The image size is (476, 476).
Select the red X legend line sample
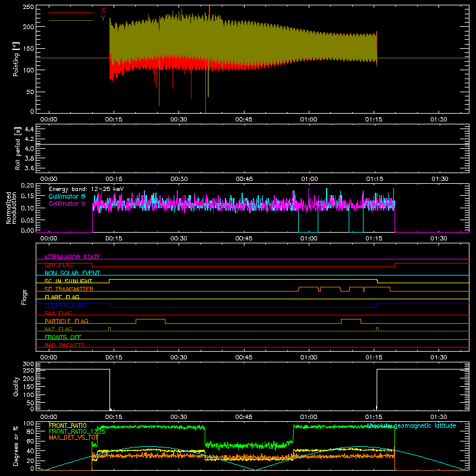[71, 12]
